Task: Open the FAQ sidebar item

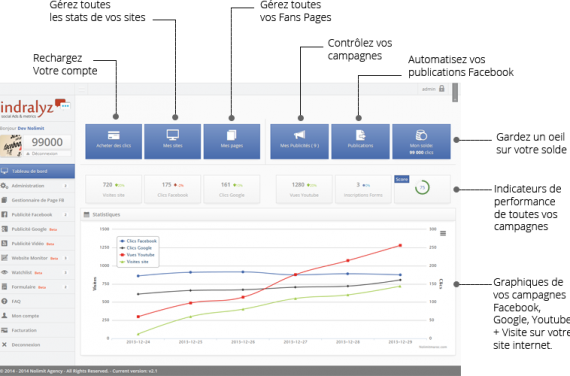Action: pos(37,301)
